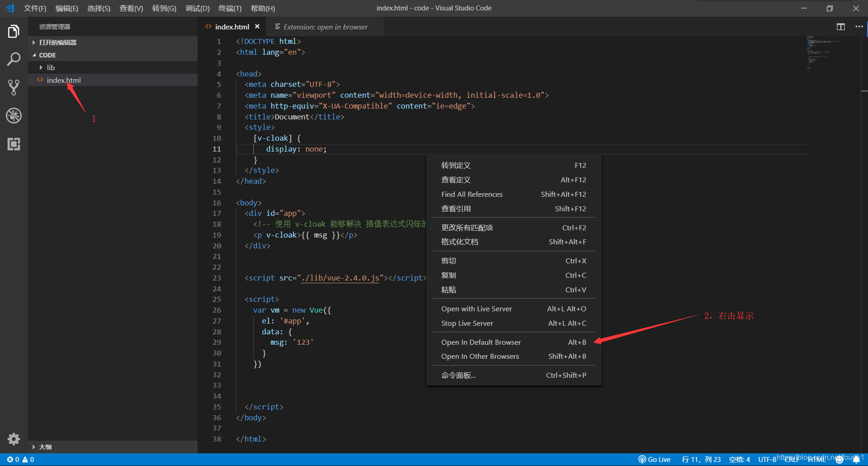
Task: Choose Open In Default Browser
Action: coord(514,342)
